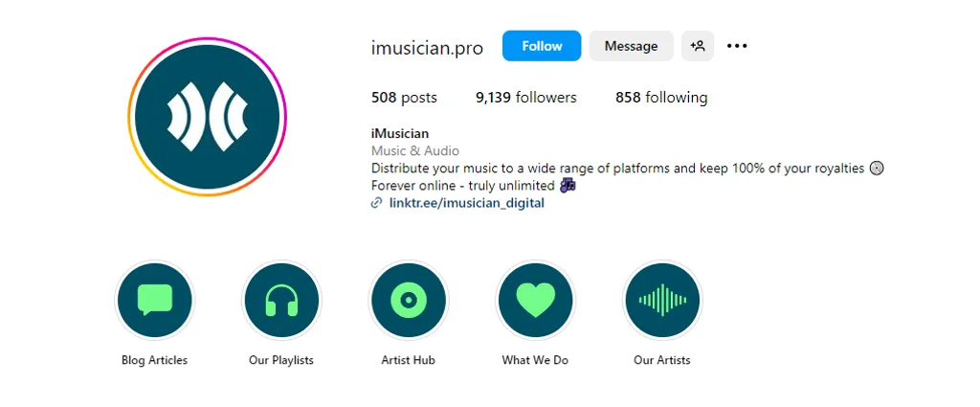Click the Message button

631,46
